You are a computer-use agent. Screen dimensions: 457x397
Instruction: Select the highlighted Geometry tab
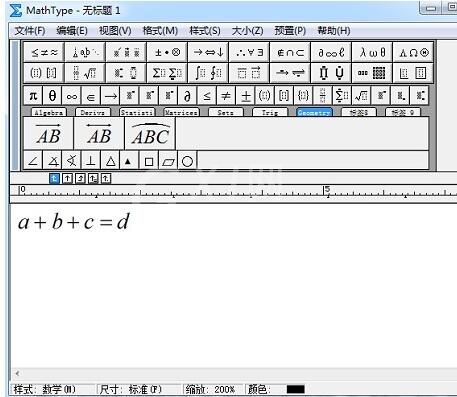(314, 112)
